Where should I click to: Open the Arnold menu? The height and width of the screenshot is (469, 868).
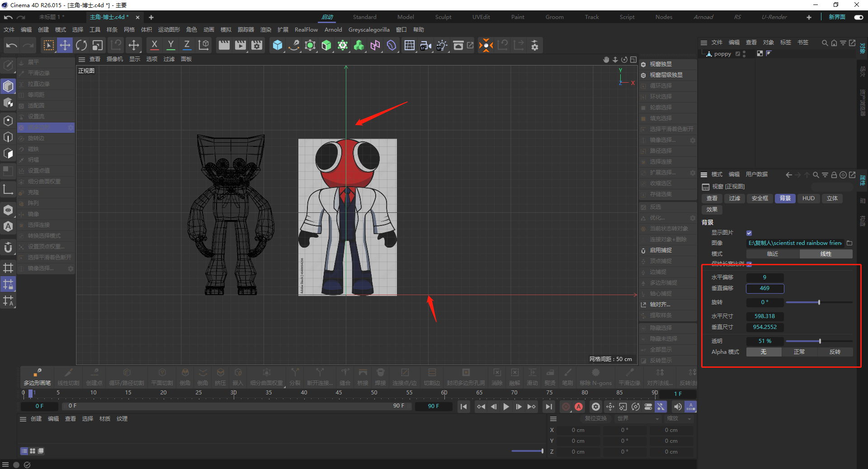point(333,30)
